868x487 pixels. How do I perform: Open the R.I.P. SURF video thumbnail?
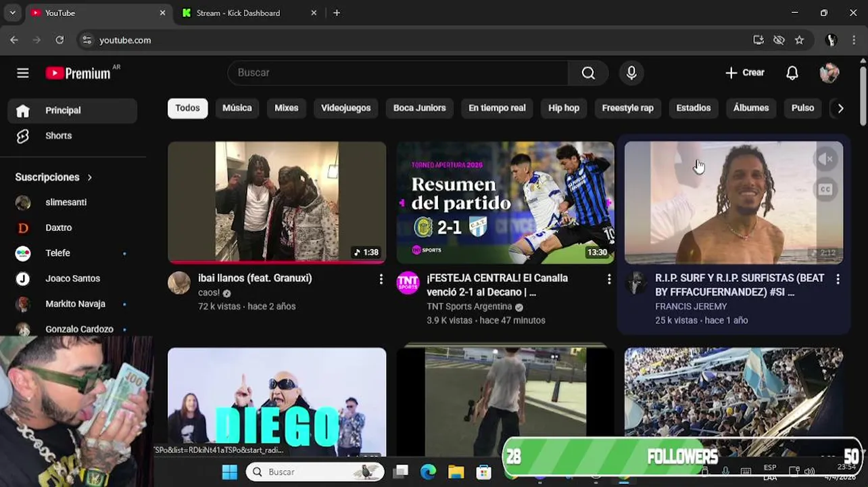click(733, 202)
